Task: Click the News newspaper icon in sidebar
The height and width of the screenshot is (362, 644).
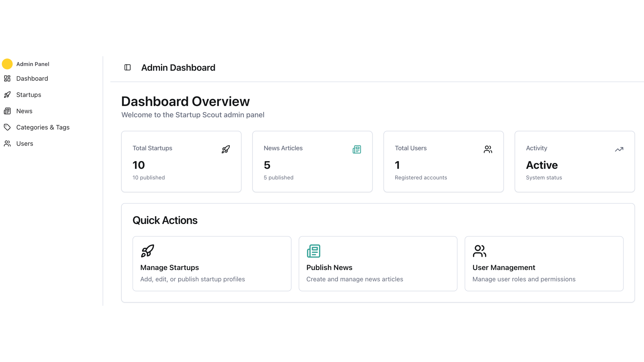Action: click(7, 111)
